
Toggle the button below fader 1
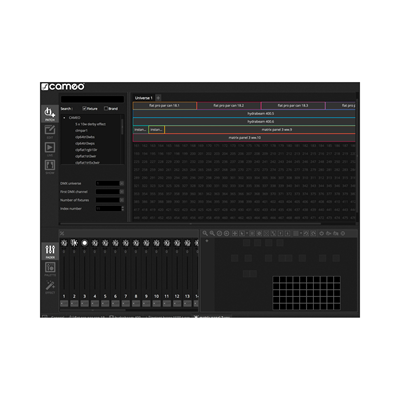tap(64, 303)
